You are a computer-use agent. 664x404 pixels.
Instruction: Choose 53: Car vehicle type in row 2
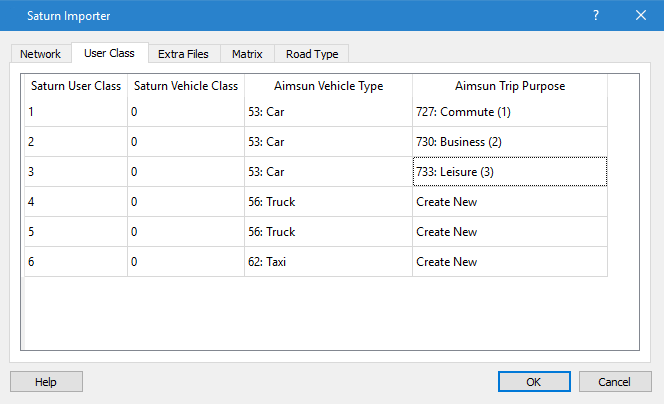click(x=328, y=142)
